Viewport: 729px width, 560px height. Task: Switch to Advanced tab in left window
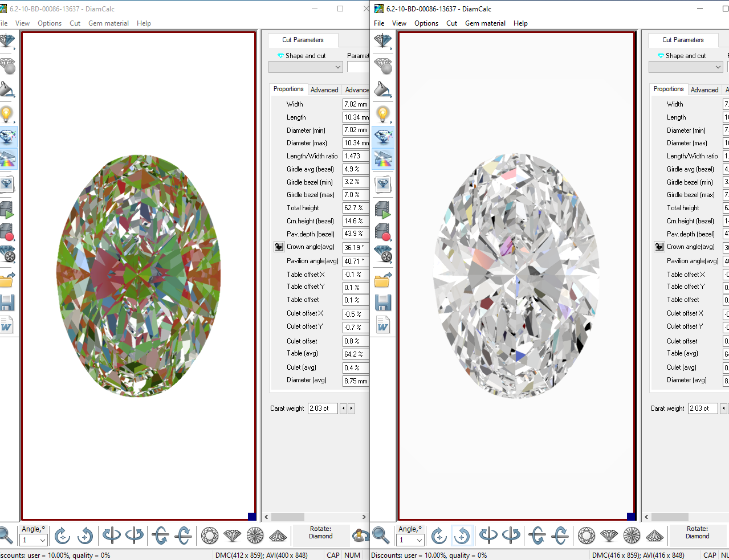coord(324,90)
